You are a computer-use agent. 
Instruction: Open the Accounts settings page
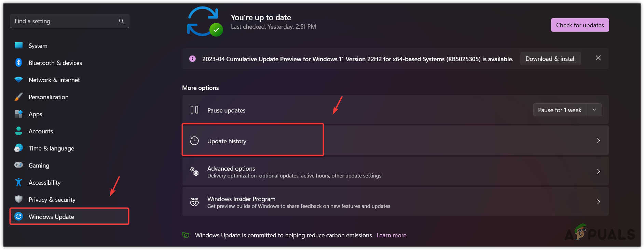tap(70, 131)
